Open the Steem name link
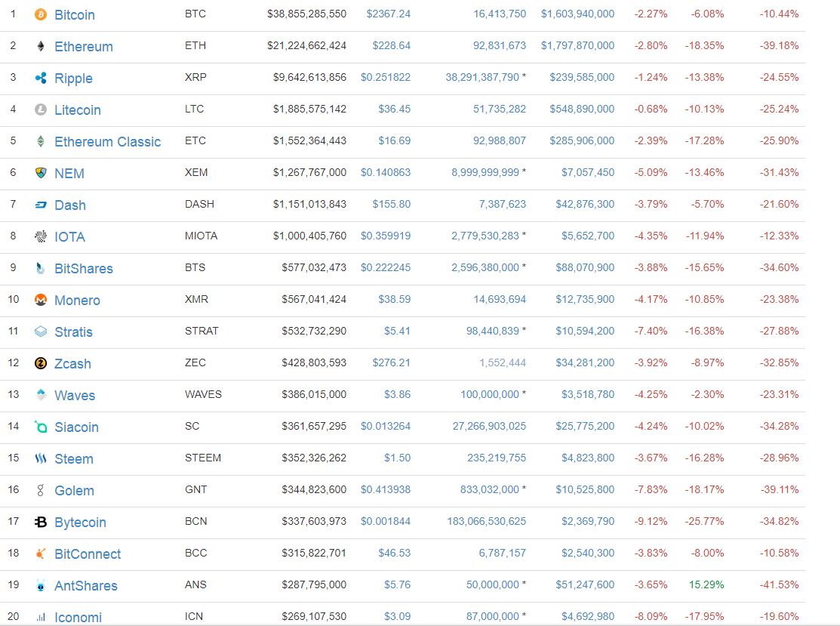This screenshot has width=840, height=626. coord(74,458)
